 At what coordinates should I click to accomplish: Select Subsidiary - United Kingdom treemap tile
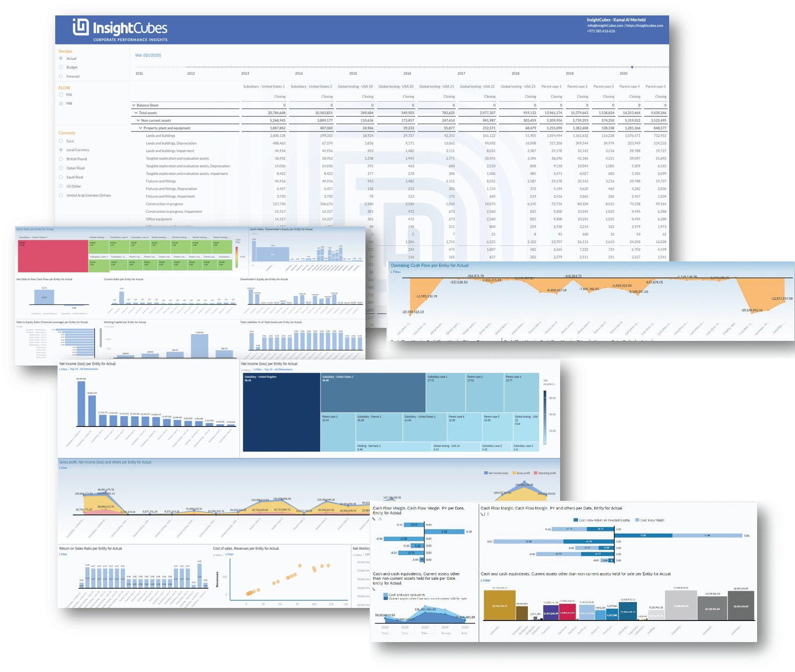pyautogui.click(x=281, y=412)
